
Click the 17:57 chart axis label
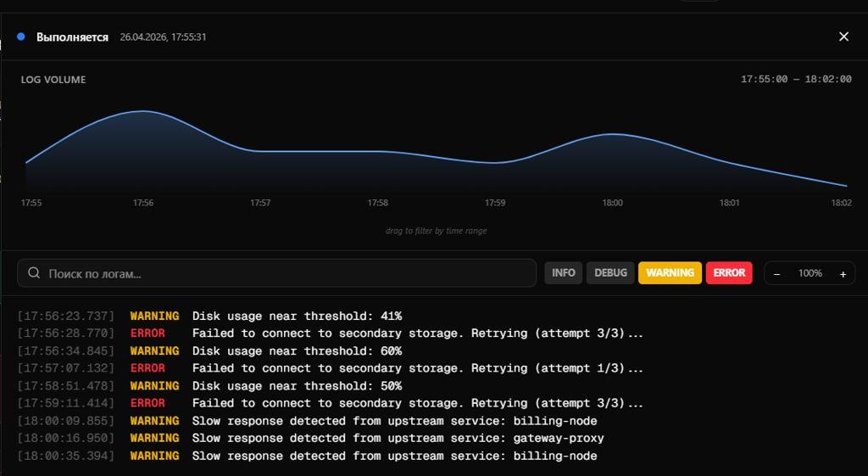[x=260, y=203]
